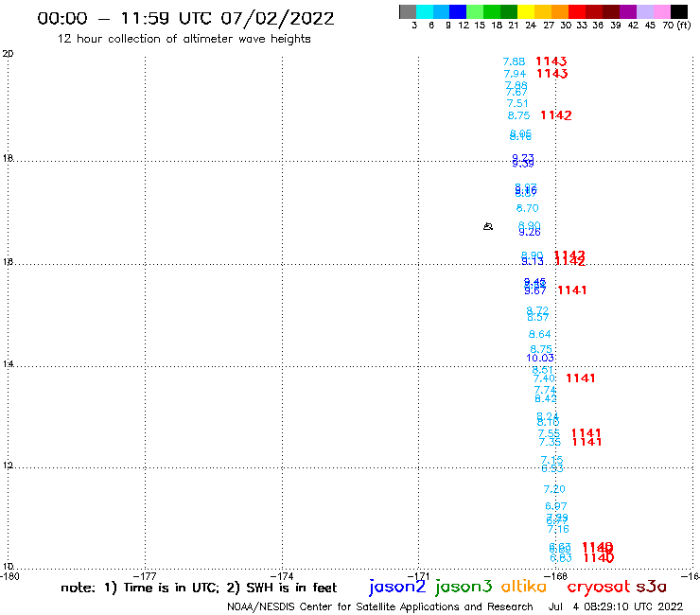Click the red 1141 label beside 7.40
700x615 pixels.
pos(581,378)
